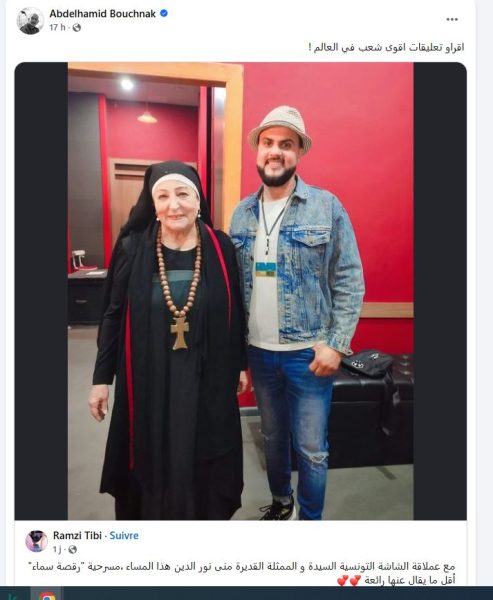493x600 pixels.
Task: Open the post via the 17 h timestamp
Action: [x=57, y=28]
